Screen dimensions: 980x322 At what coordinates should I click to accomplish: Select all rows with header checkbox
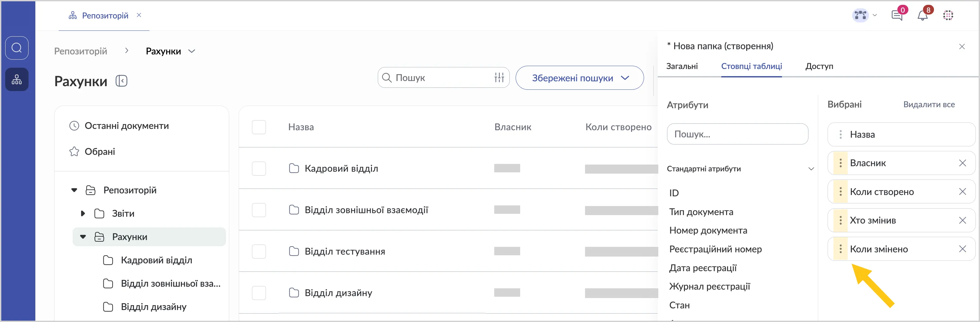259,127
